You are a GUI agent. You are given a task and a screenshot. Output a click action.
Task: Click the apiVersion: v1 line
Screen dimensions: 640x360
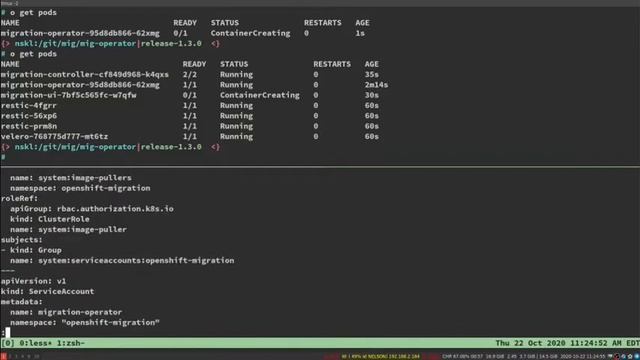(x=33, y=281)
